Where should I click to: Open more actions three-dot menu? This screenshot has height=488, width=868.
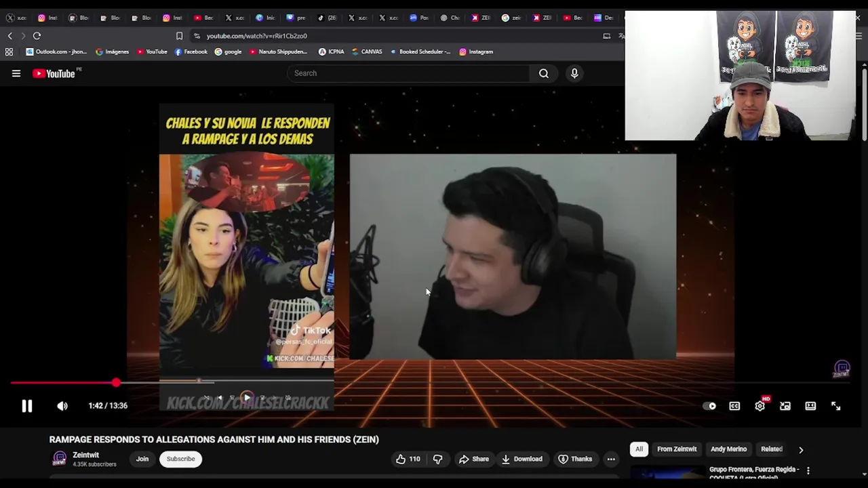(x=611, y=459)
